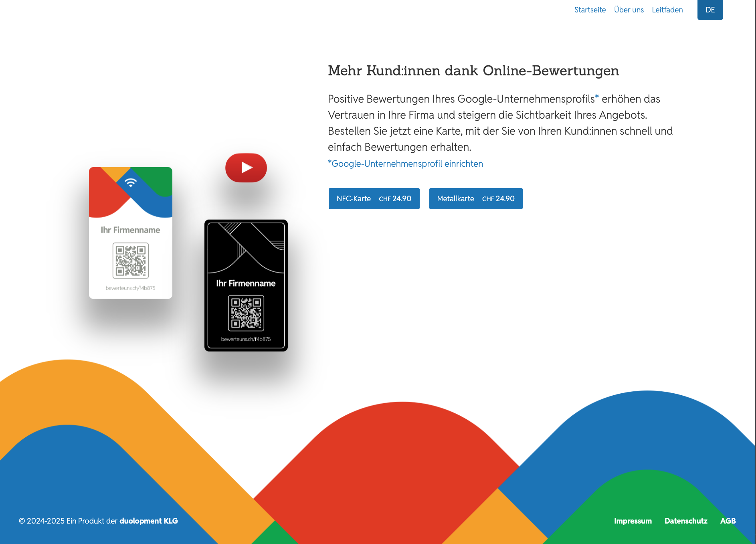756x544 pixels.
Task: Go to Startseite in the top navigation
Action: coord(590,10)
